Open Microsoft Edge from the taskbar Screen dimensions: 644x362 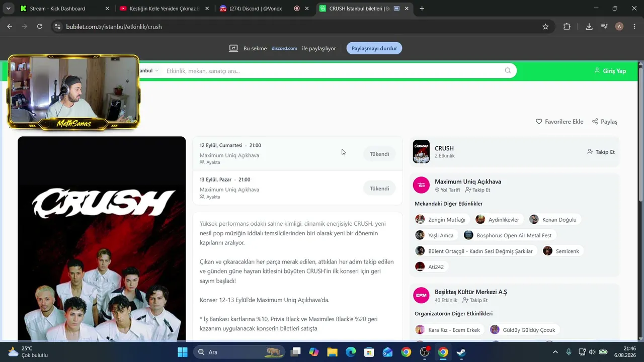(x=351, y=352)
